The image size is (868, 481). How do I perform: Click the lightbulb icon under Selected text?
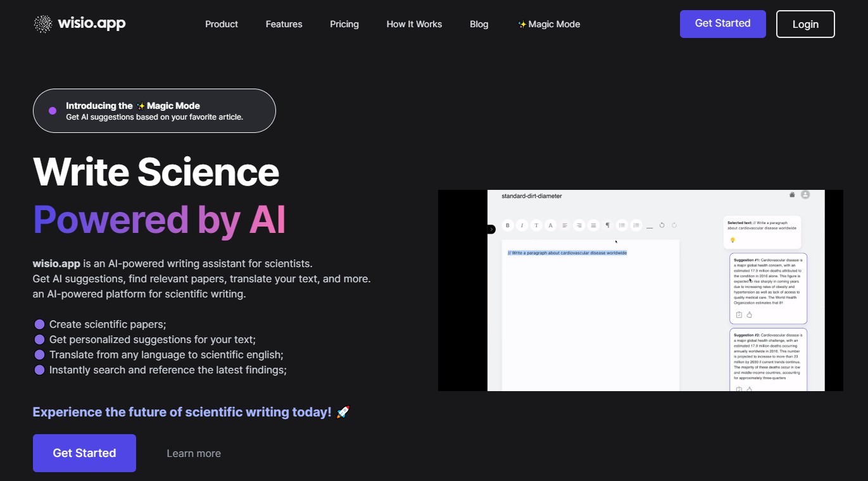733,240
